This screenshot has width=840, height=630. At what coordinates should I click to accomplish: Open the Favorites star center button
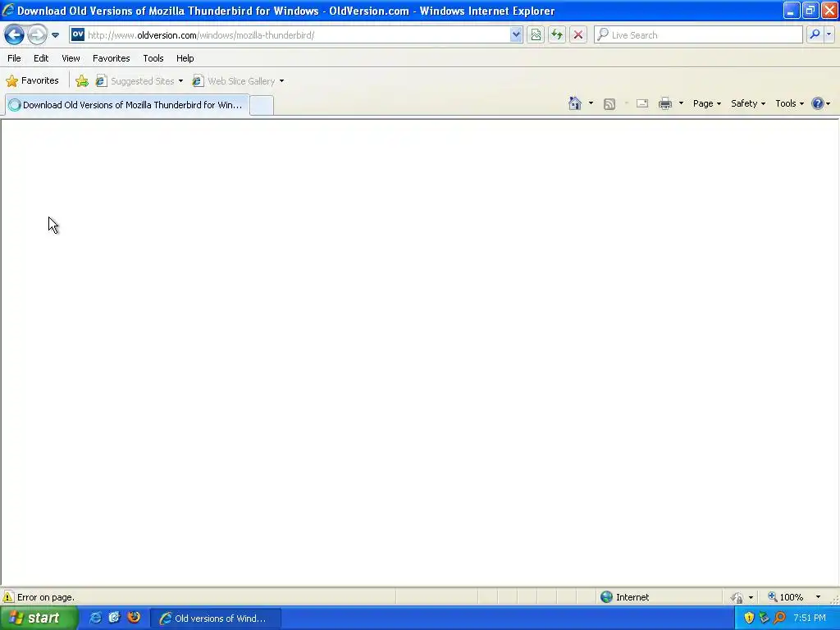click(32, 81)
